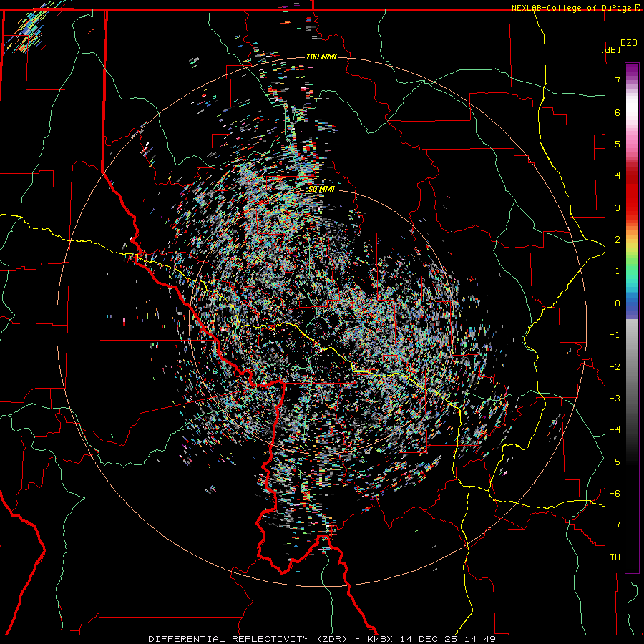Click the 5 value on the color scale
The image size is (644, 644).
point(618,144)
